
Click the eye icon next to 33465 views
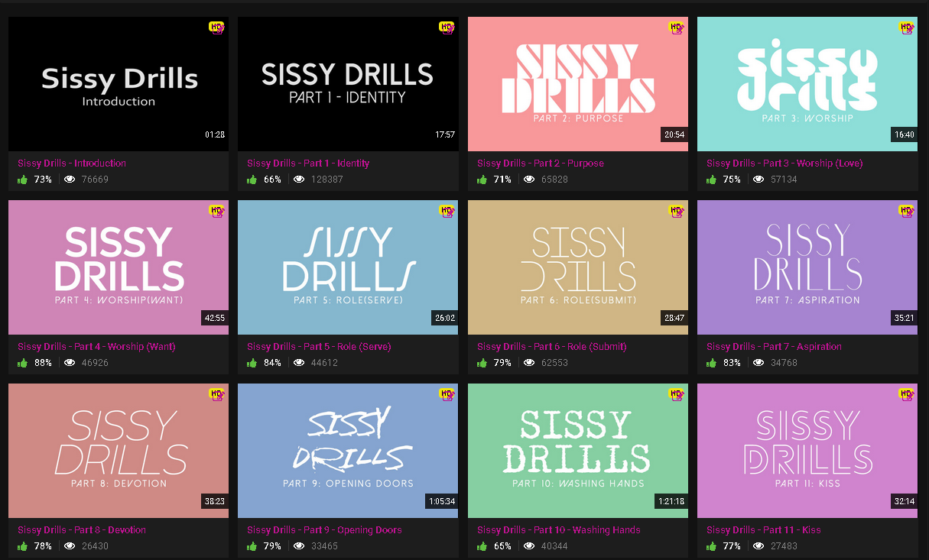(x=299, y=546)
